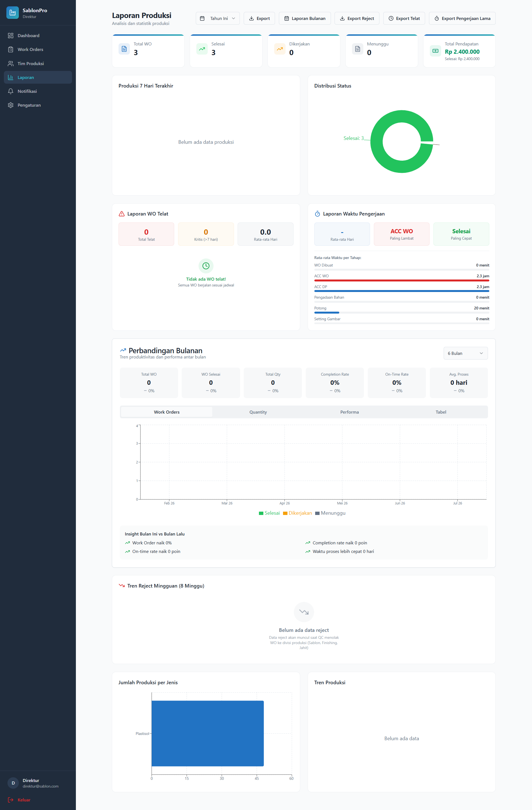The width and height of the screenshot is (532, 810).
Task: Click the Potong progress bar
Action: pos(402,312)
